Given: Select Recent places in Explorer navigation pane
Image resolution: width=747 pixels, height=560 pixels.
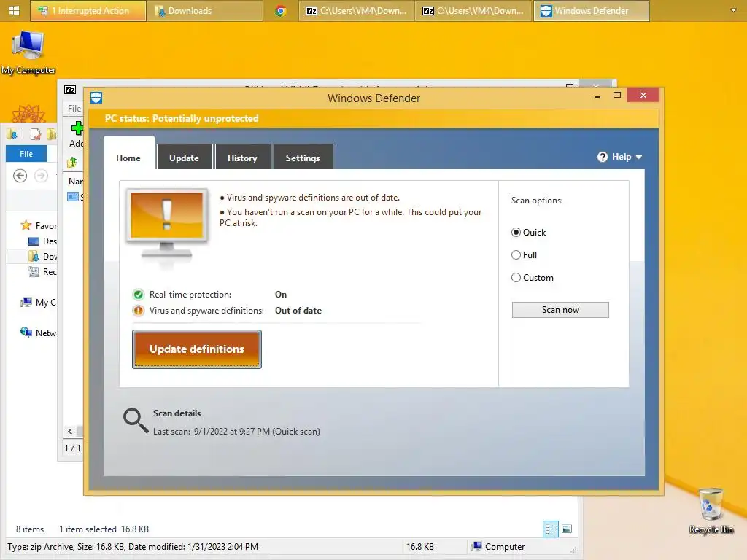Looking at the screenshot, I should pyautogui.click(x=42, y=271).
